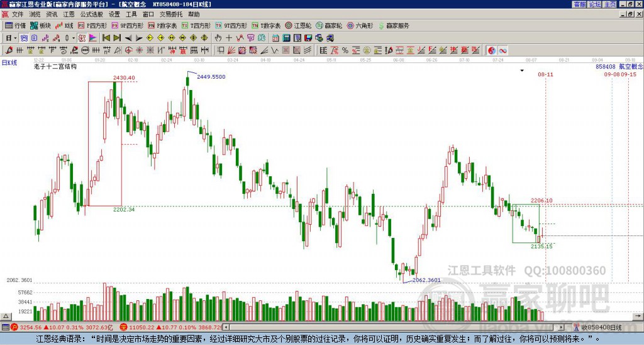Click the 论坛 forum button
The height and width of the screenshot is (345, 644).
pyautogui.click(x=595, y=4)
